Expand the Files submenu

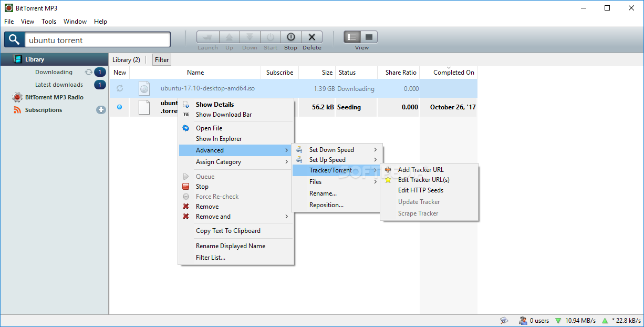tap(337, 182)
